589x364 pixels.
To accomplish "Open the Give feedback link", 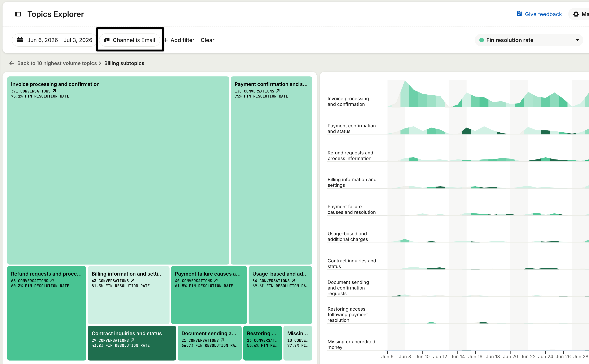I will [539, 14].
